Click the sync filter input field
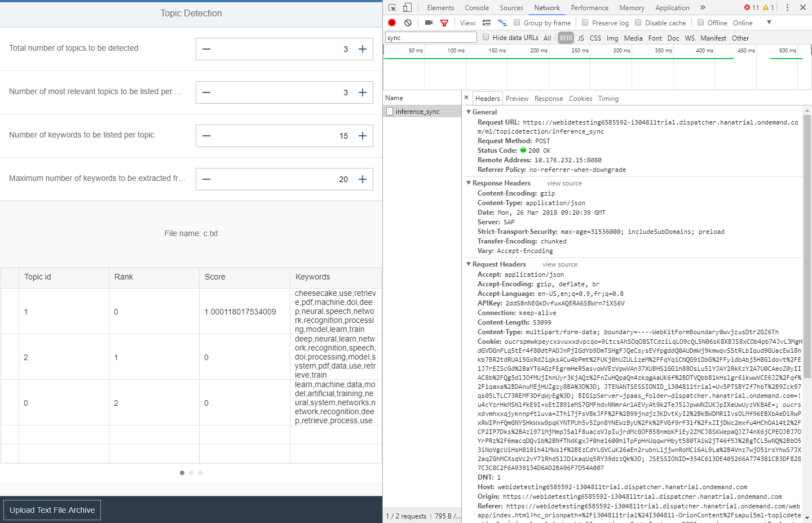The width and height of the screenshot is (812, 523). (x=430, y=38)
